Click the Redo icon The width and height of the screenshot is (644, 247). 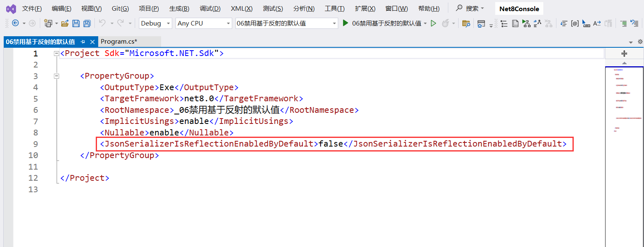point(120,23)
